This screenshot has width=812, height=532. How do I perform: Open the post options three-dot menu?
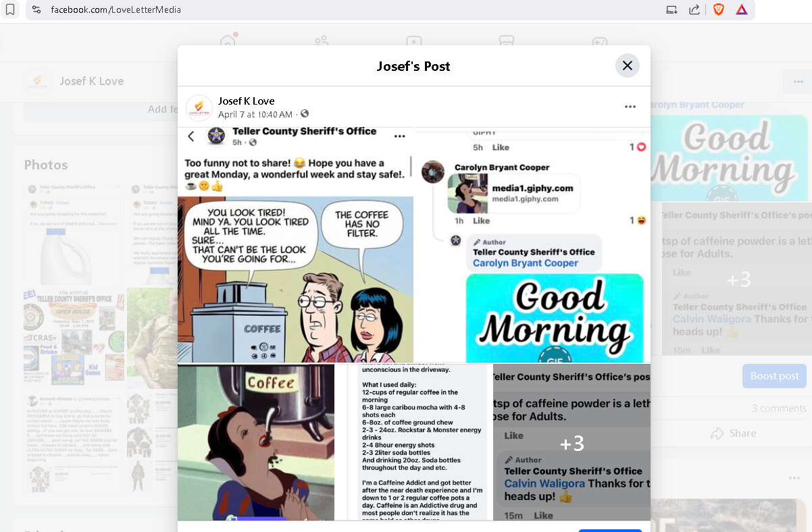click(x=630, y=107)
